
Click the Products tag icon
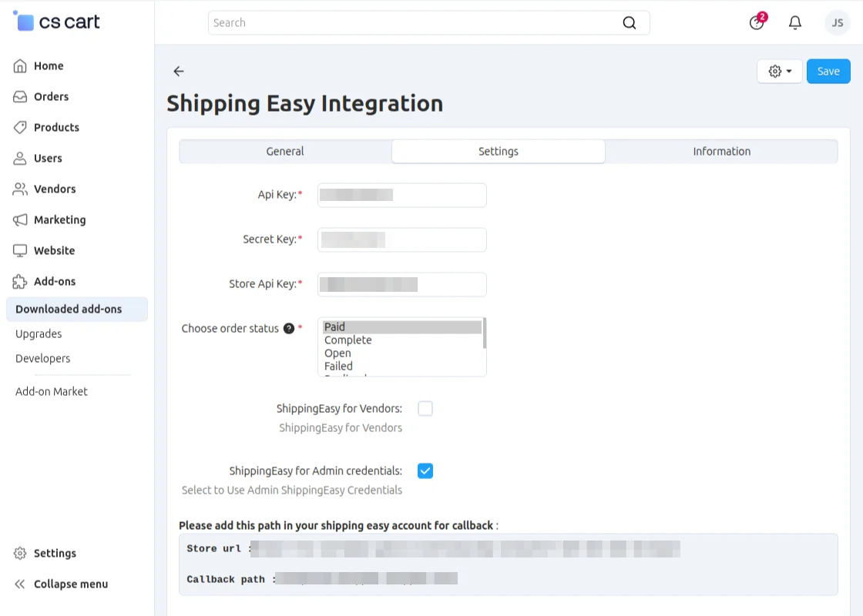tap(20, 128)
